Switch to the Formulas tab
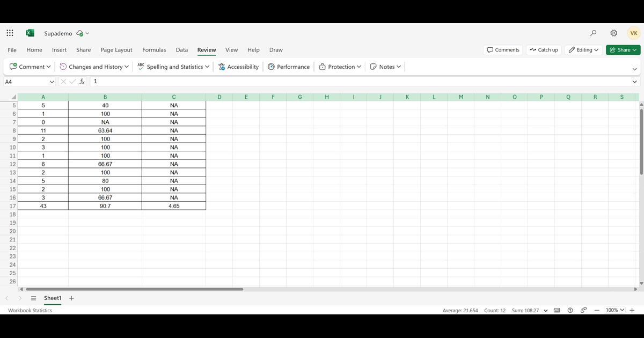The height and width of the screenshot is (338, 644). (x=154, y=50)
